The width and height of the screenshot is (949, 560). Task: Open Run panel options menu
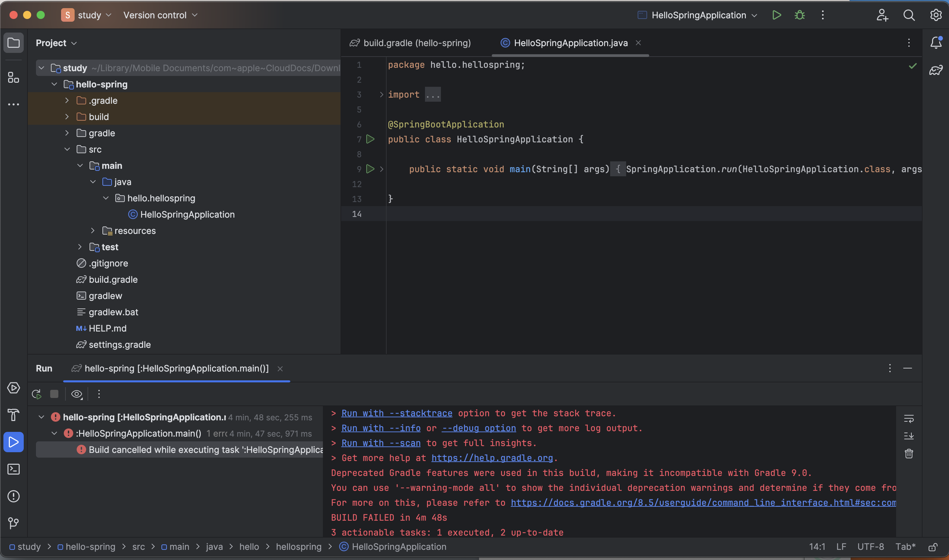(890, 368)
